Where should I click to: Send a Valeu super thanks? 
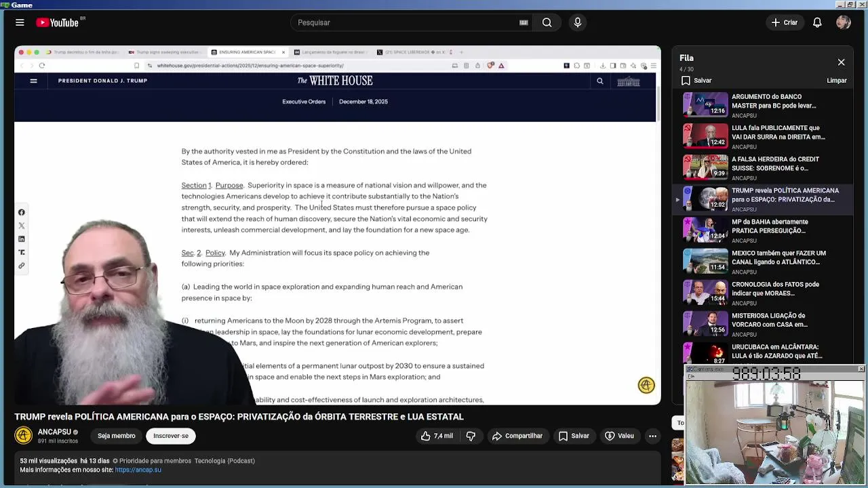[x=619, y=436]
